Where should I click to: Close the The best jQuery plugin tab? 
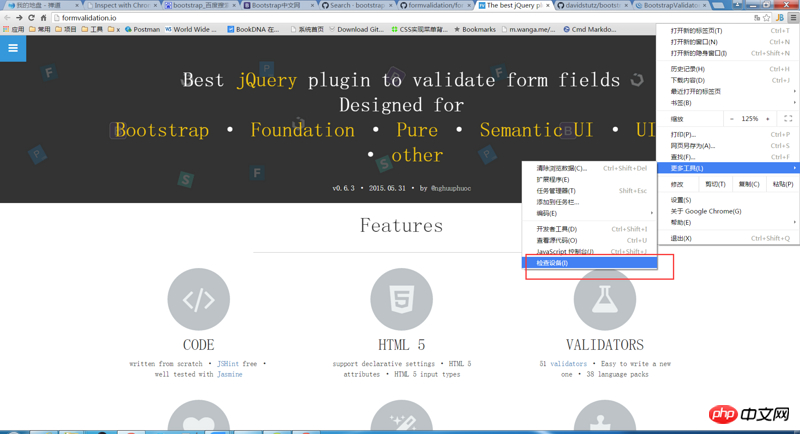547,6
